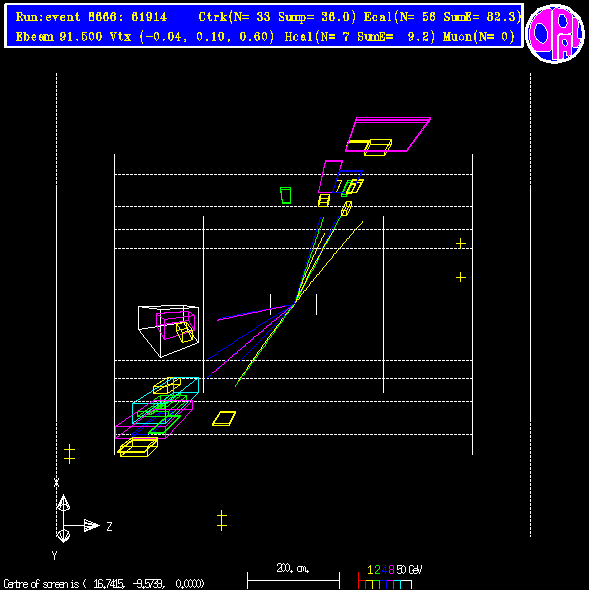The height and width of the screenshot is (590, 589).
Task: Click the OPAL logo in the corner
Action: coord(555,34)
